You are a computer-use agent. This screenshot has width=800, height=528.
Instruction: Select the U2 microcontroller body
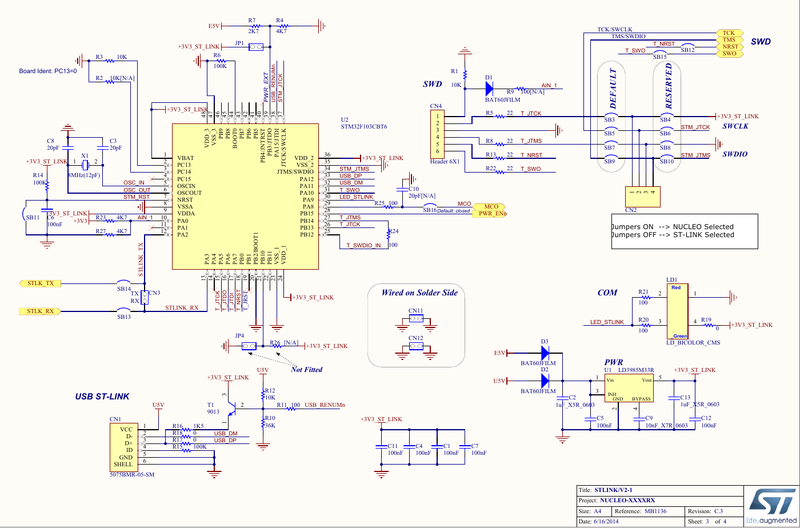click(245, 196)
